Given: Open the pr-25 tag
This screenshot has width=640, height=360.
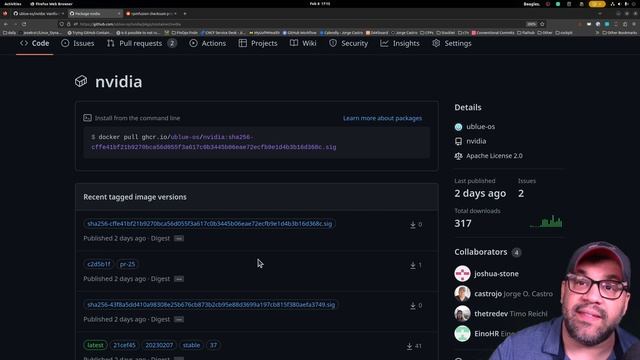Looking at the screenshot, I should point(127,264).
